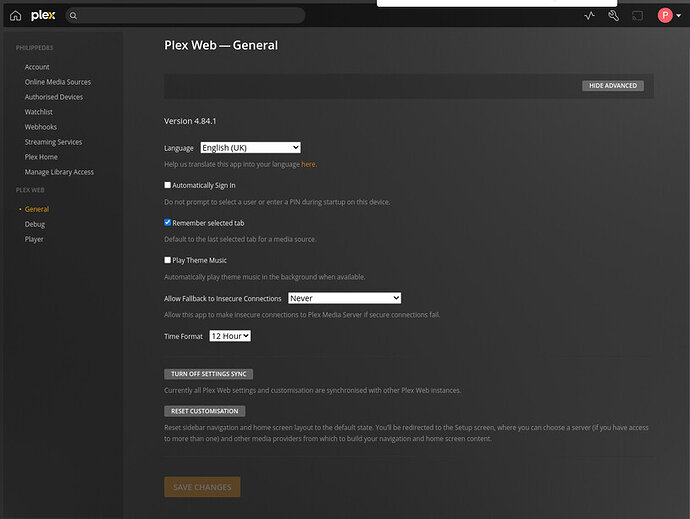This screenshot has height=519, width=690.
Task: Uncheck Remember selected tab
Action: click(x=168, y=222)
